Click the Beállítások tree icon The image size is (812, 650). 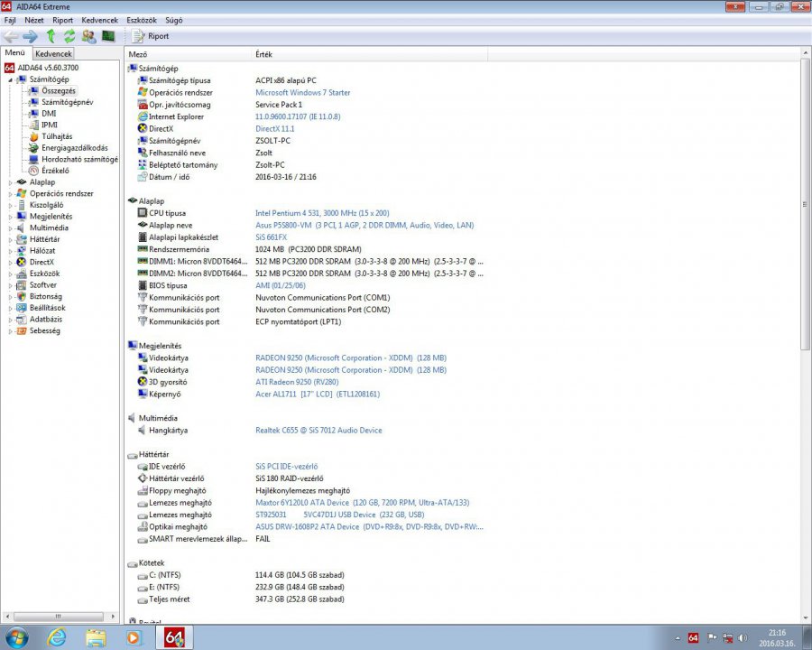tap(22, 308)
